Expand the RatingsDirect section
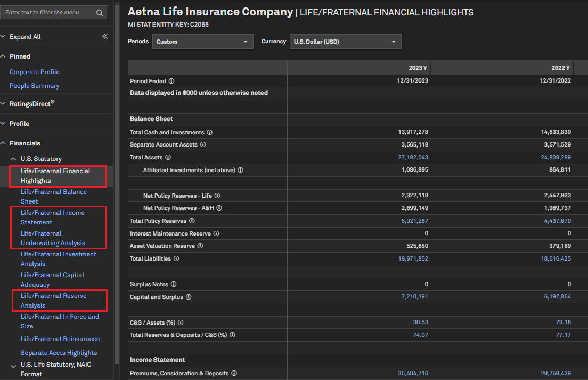This screenshot has width=588, height=380. click(x=3, y=103)
